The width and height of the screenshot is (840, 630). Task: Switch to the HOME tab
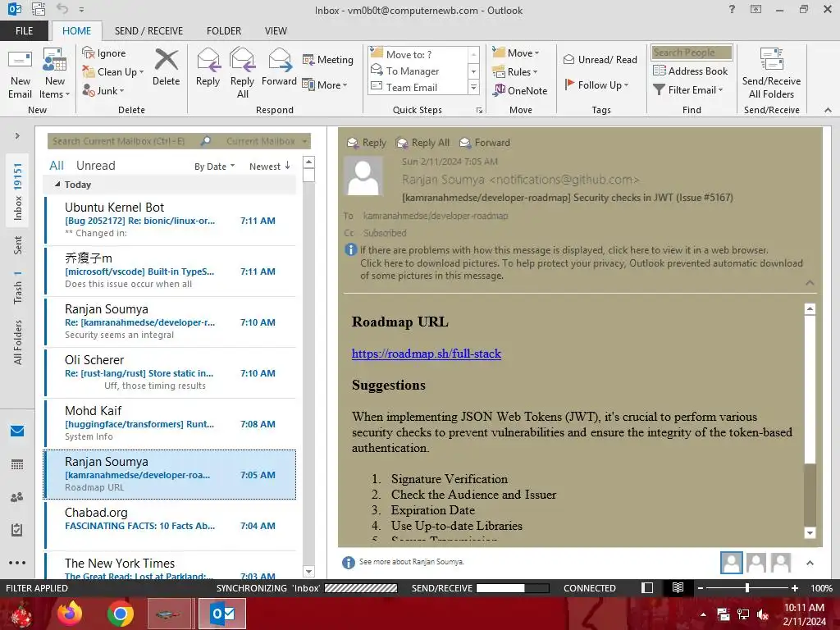pos(76,31)
